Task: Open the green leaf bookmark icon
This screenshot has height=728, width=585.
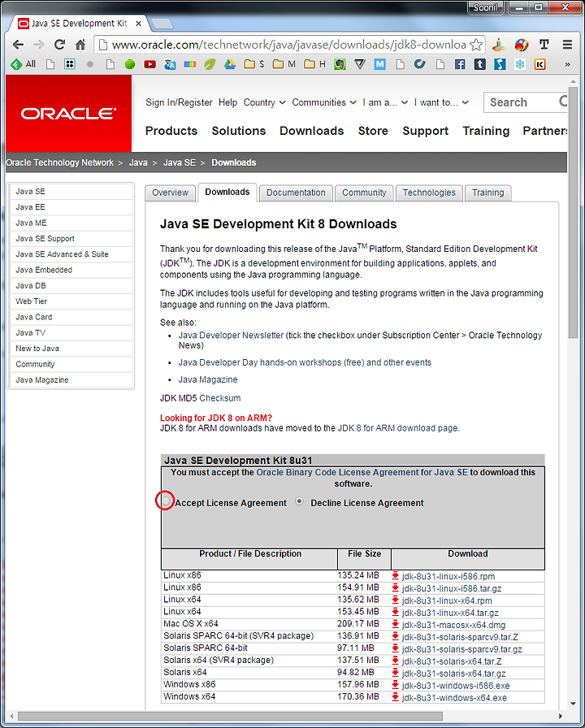Action: coord(210,64)
